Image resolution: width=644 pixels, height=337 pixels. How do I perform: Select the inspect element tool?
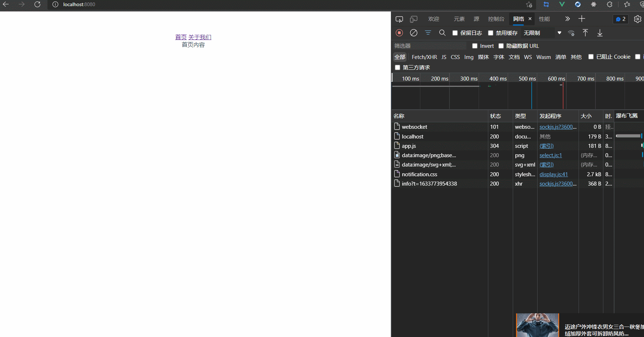(x=399, y=19)
